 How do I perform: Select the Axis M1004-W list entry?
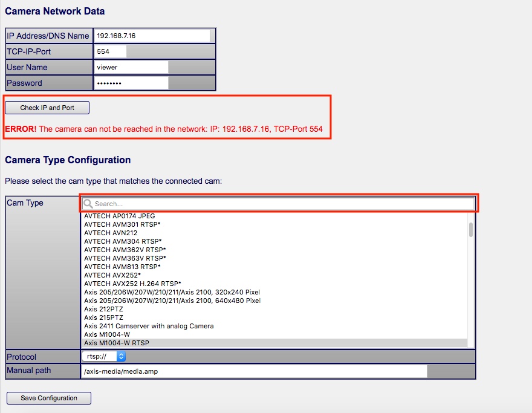108,334
